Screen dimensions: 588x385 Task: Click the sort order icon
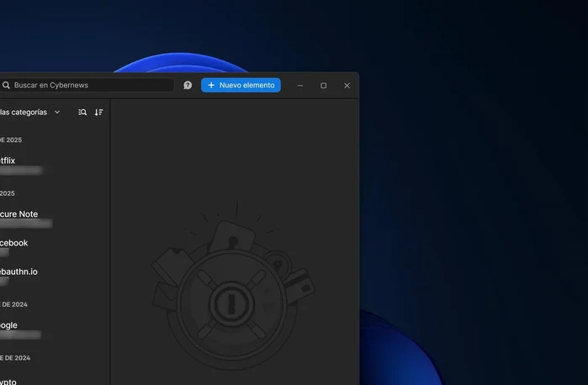pyautogui.click(x=98, y=112)
